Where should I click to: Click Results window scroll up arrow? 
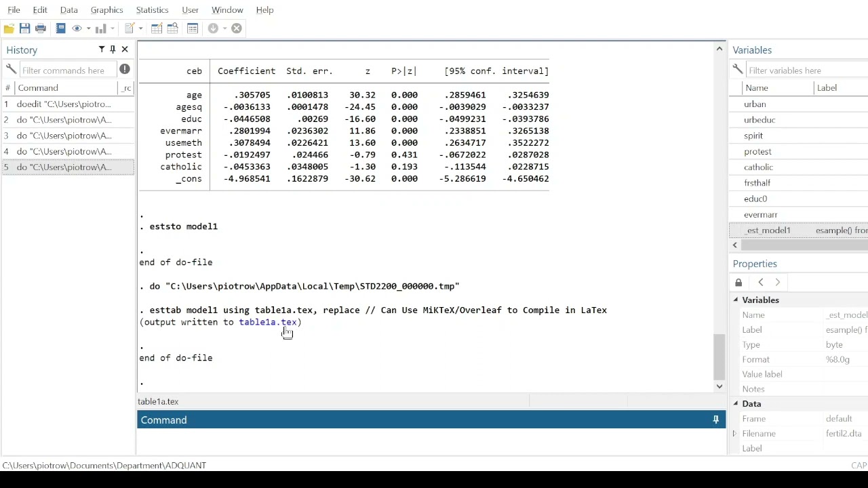(719, 49)
